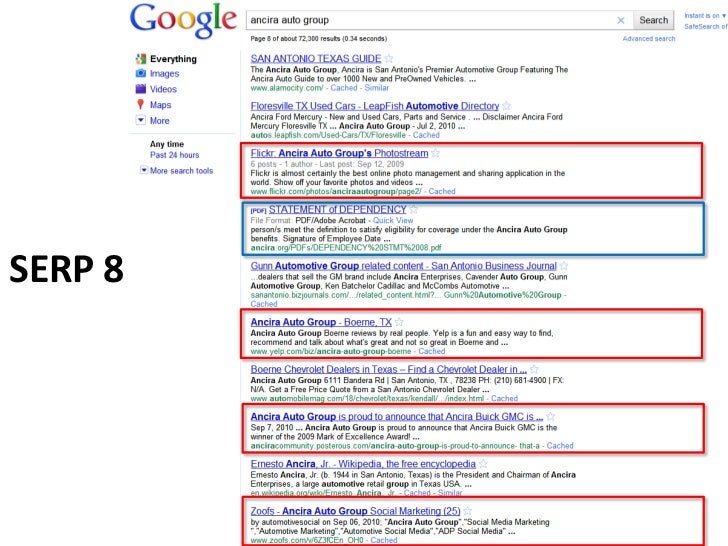Open Advanced search link
Image resolution: width=728 pixels, height=546 pixels.
point(649,39)
